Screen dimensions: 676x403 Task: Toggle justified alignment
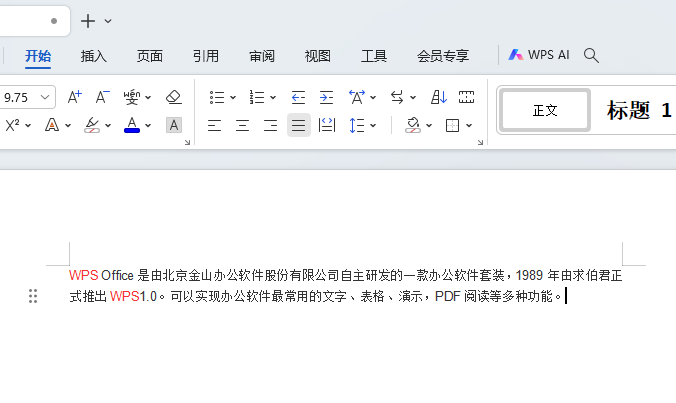[299, 125]
